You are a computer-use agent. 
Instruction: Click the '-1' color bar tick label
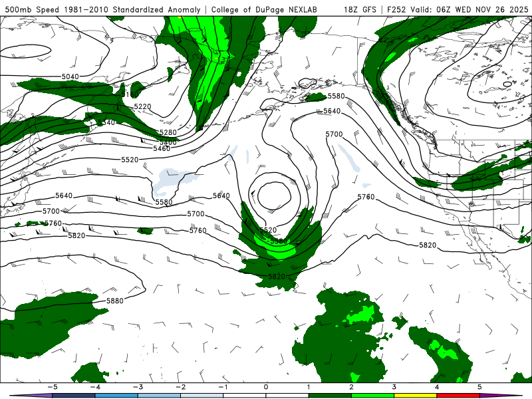point(223,387)
